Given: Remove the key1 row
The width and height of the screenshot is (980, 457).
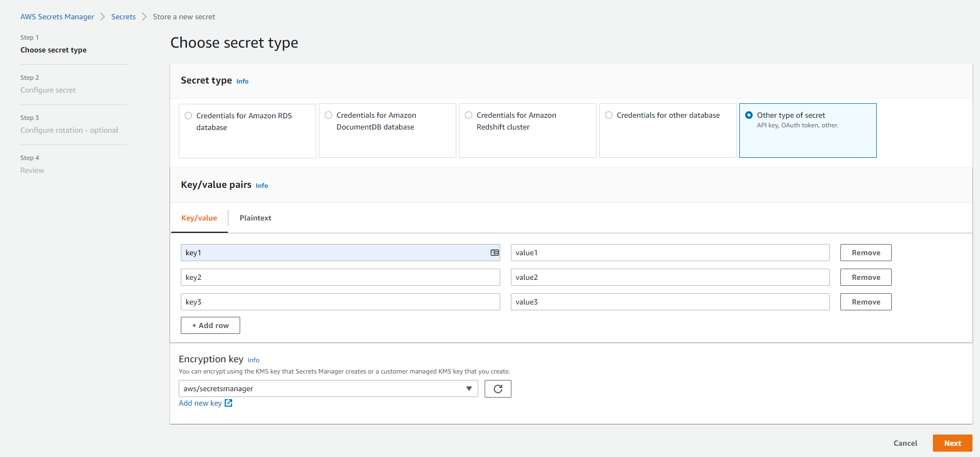Looking at the screenshot, I should [866, 253].
